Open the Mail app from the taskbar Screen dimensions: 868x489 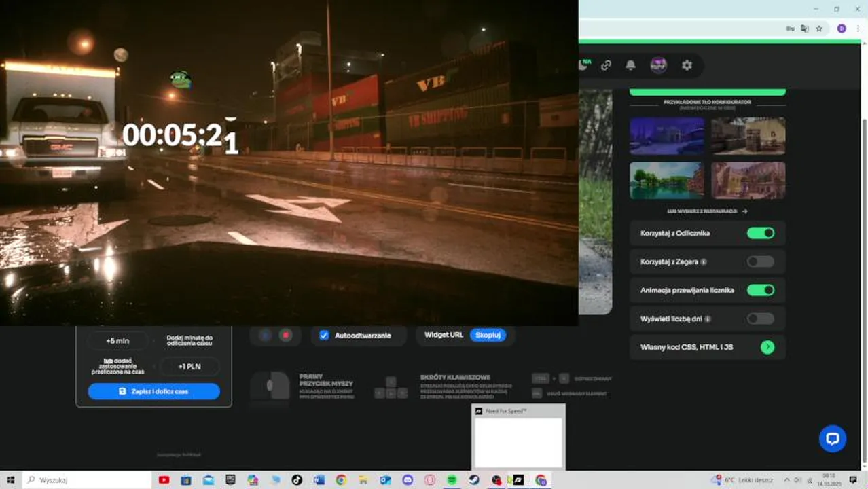click(209, 480)
